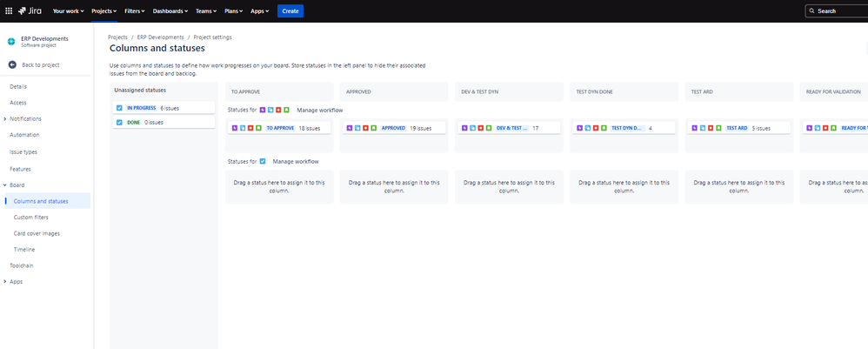Open the Projects dropdown in the top bar

tap(104, 11)
